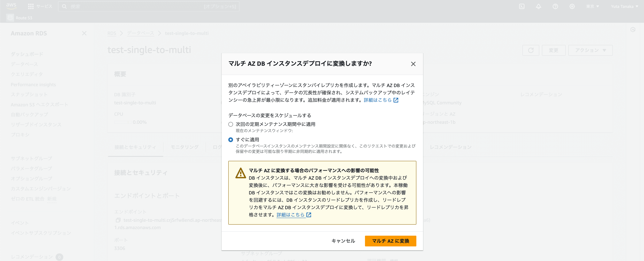Click the copy endpoint icon
644x261 pixels.
pos(118,220)
